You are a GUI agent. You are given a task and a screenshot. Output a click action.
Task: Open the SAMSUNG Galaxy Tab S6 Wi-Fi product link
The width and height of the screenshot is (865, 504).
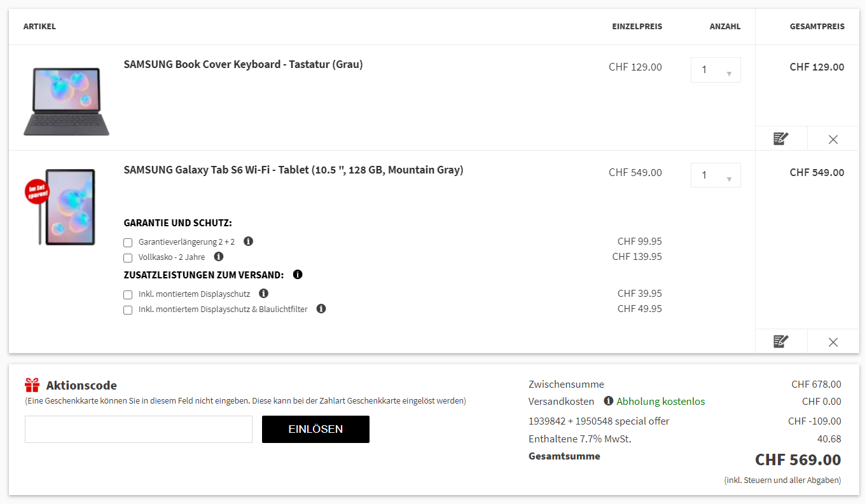(x=293, y=170)
